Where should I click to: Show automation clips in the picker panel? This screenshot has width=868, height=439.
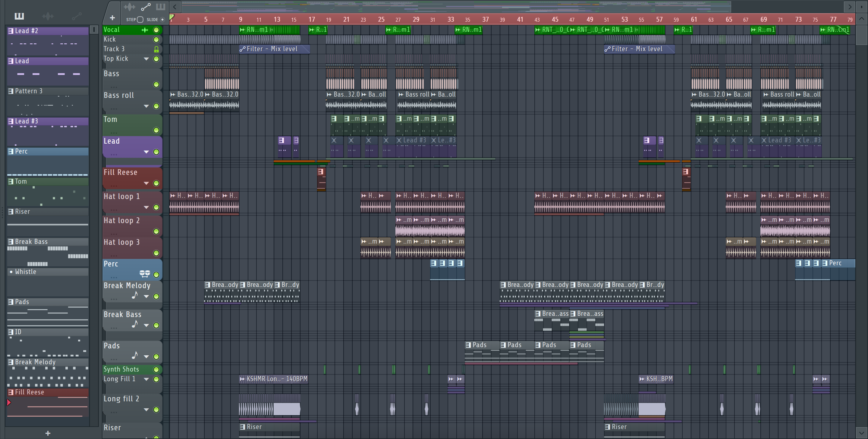(77, 16)
